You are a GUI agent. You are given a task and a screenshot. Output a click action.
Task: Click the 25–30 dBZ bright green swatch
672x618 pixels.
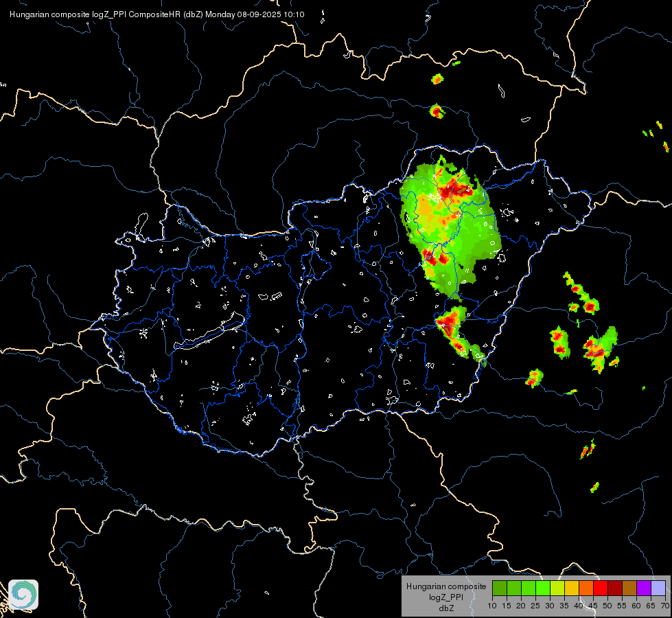coord(543,588)
